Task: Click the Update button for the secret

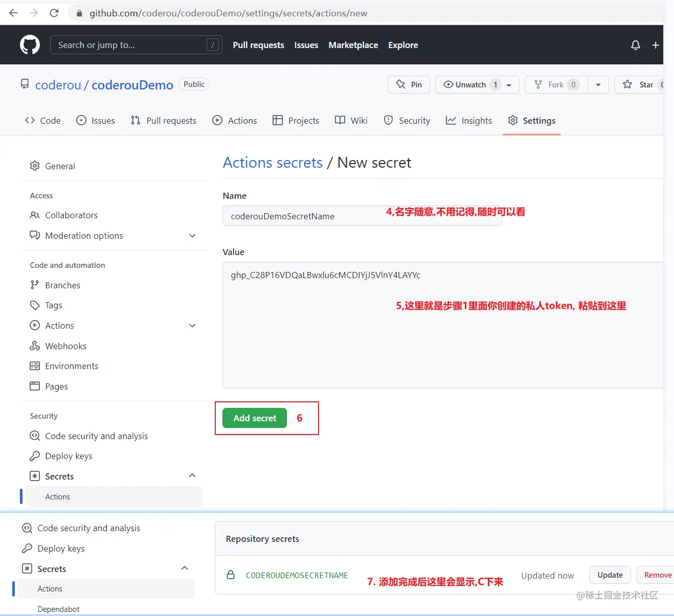Action: pos(610,575)
